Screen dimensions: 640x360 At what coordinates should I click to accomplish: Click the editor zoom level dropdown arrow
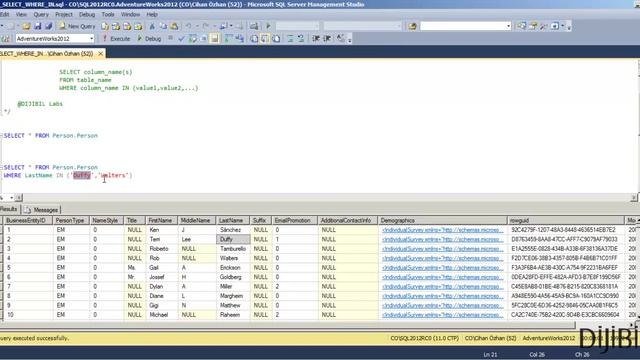pos(12,198)
